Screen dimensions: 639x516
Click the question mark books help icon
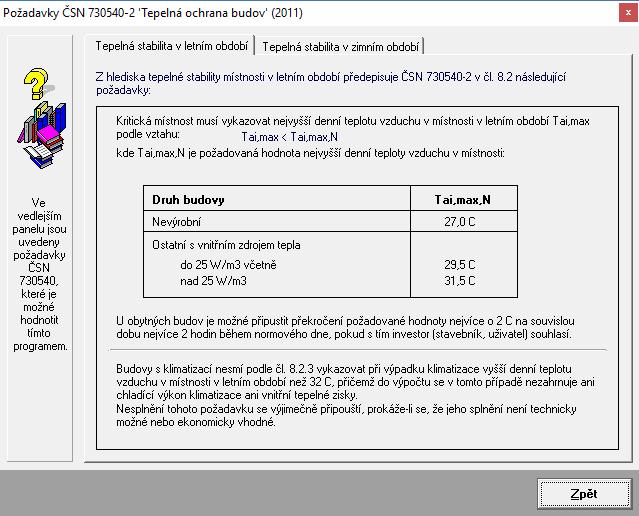[x=41, y=118]
